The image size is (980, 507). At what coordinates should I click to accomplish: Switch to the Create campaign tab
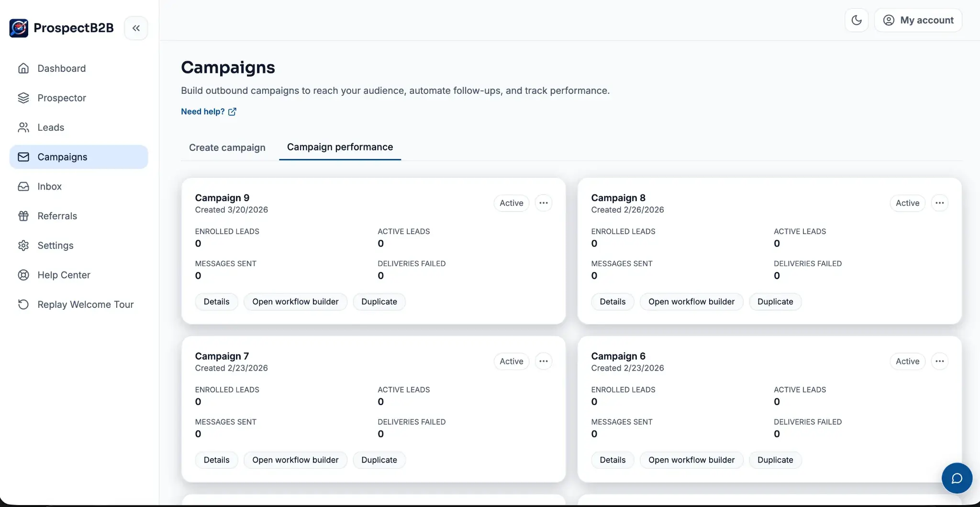pyautogui.click(x=227, y=147)
